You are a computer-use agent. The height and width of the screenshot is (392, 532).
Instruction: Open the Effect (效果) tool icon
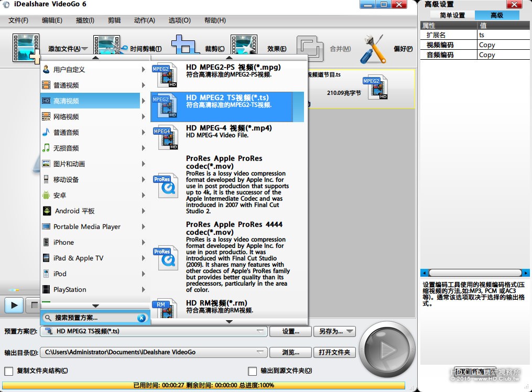click(244, 45)
